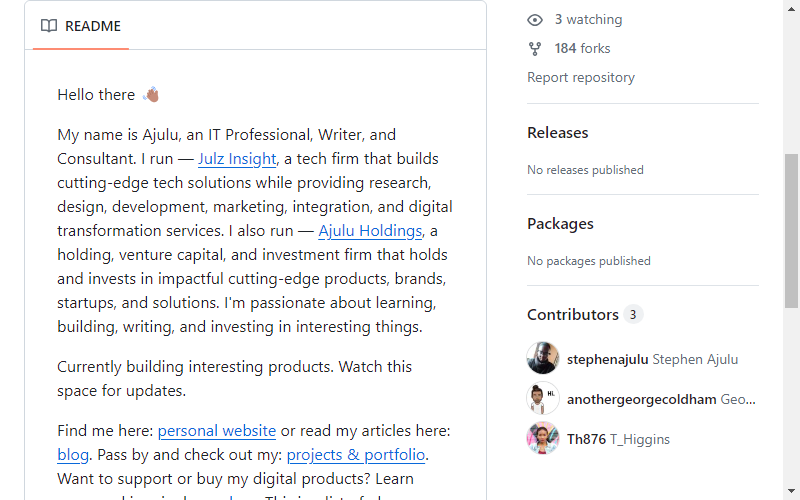Click the README book icon
The height and width of the screenshot is (500, 800).
point(49,26)
